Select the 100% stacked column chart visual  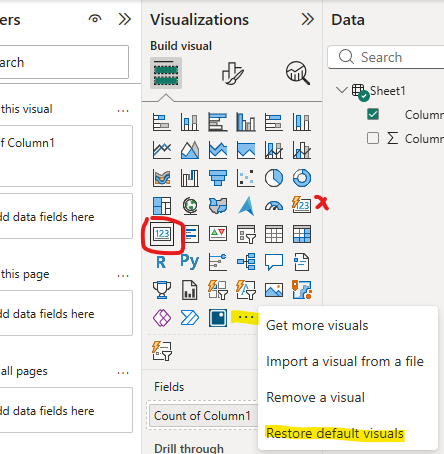coord(302,122)
